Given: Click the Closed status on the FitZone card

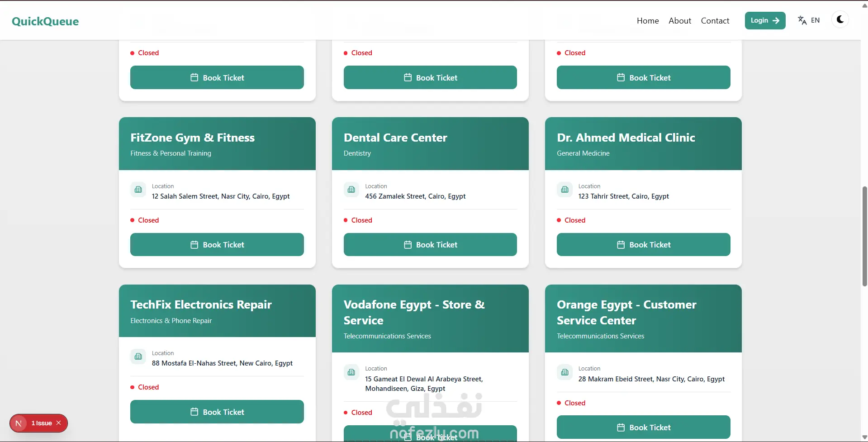Looking at the screenshot, I should [x=145, y=220].
